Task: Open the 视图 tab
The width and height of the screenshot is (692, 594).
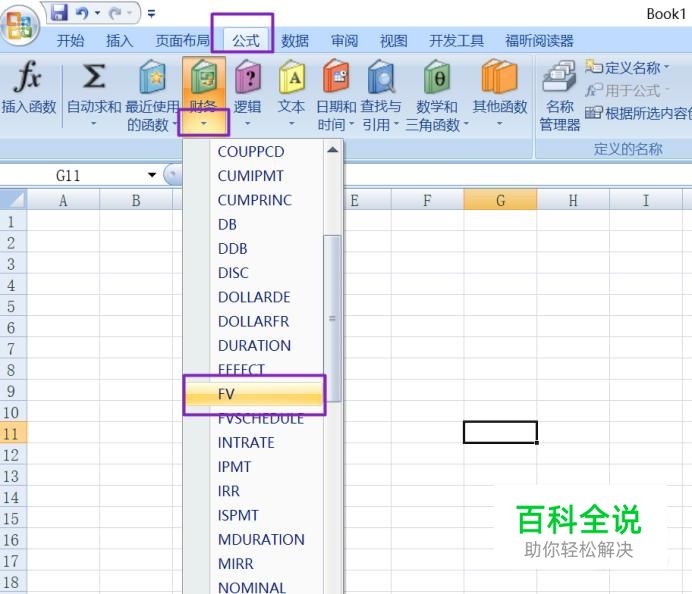Action: (394, 41)
